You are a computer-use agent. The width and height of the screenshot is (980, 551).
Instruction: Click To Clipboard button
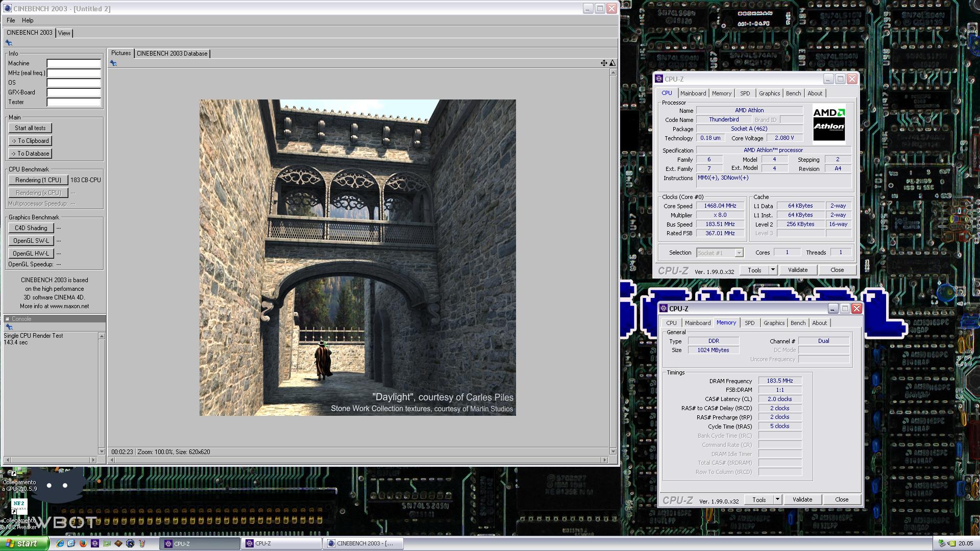pos(30,141)
